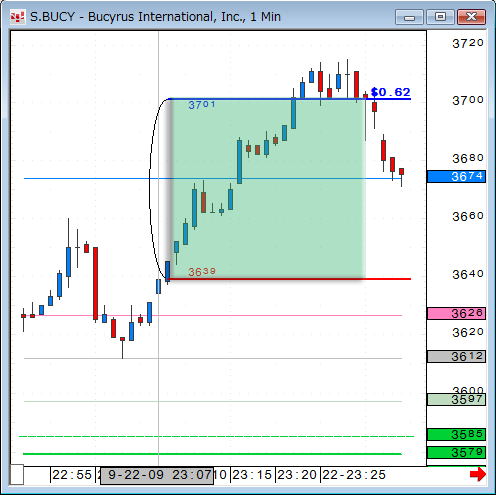
Task: Select the blue 3674 price marker
Action: tap(456, 176)
